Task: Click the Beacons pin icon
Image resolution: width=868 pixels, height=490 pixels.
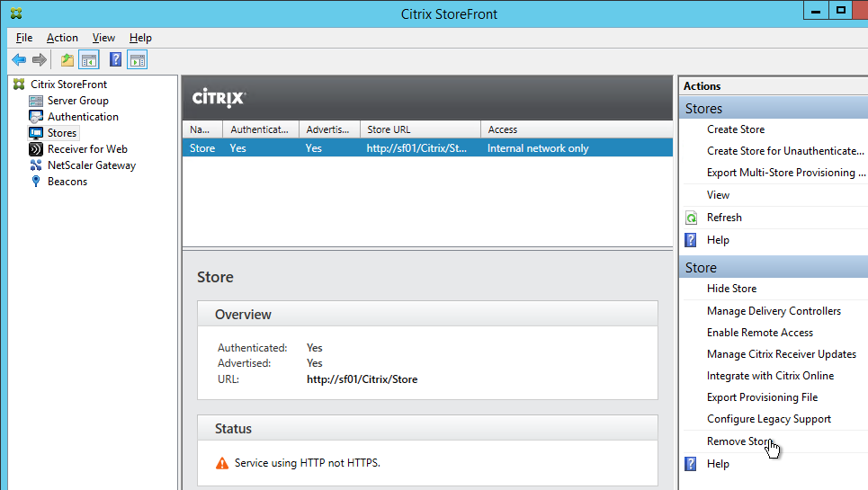Action: tap(36, 182)
